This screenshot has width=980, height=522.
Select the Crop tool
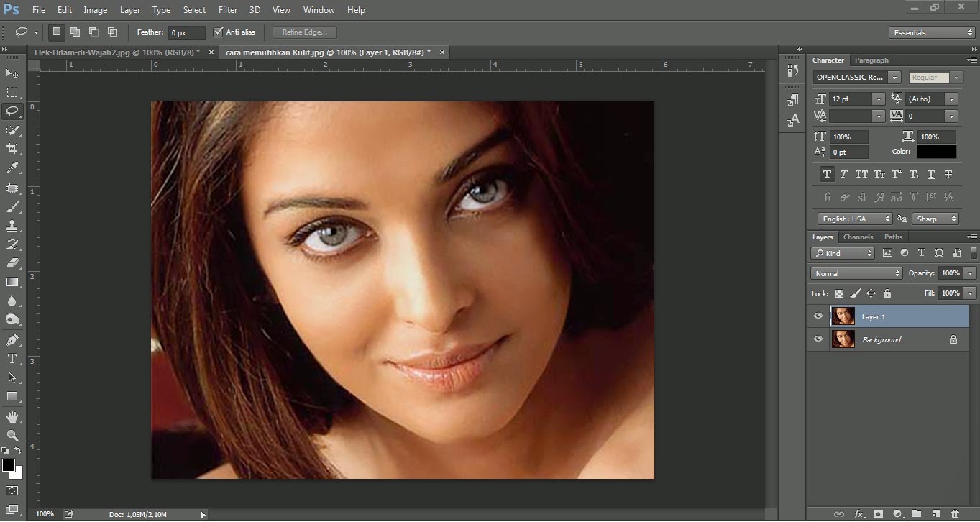(12, 149)
